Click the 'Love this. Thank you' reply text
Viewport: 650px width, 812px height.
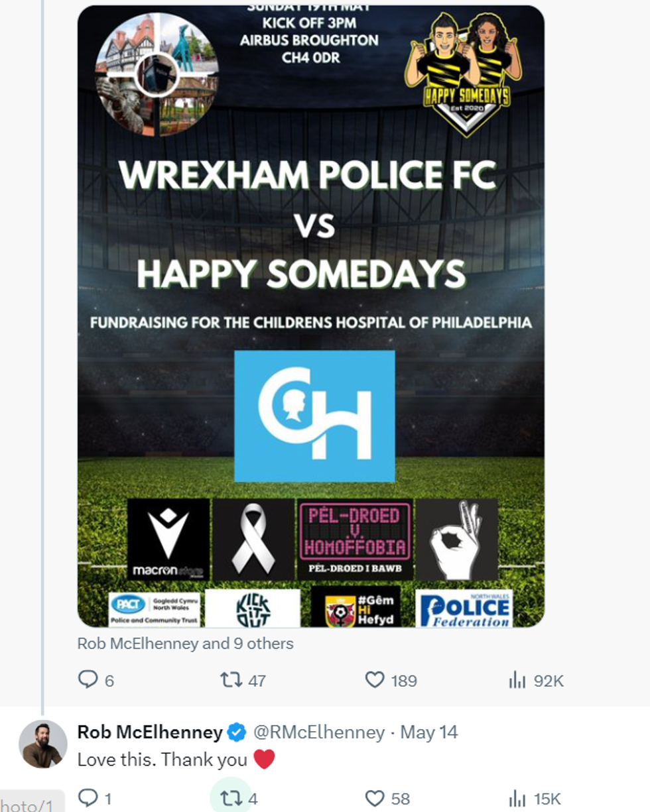click(162, 760)
